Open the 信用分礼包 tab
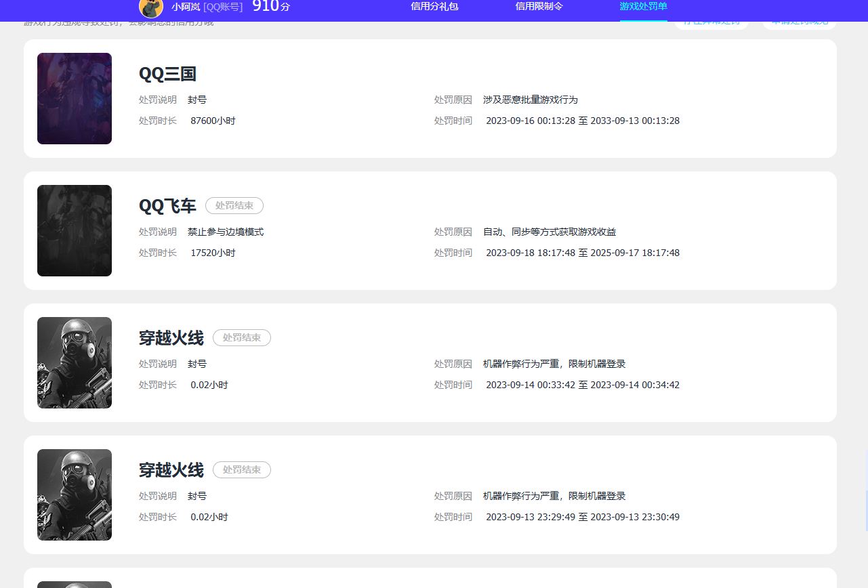868x588 pixels. (434, 7)
